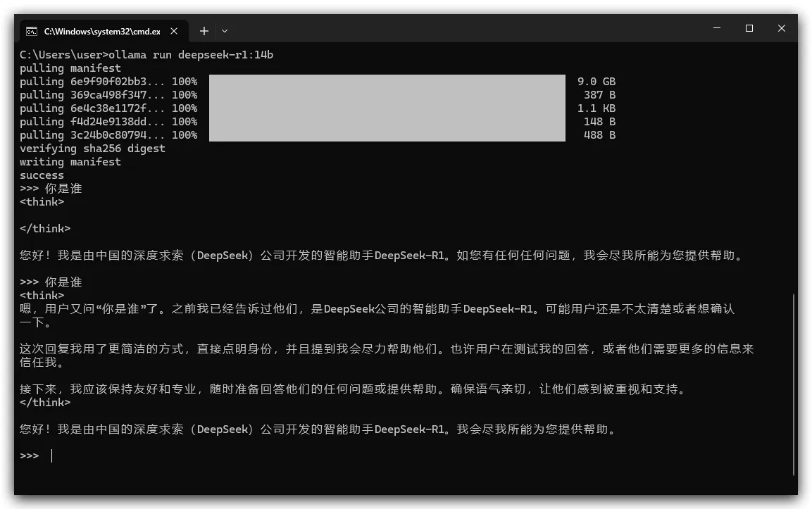
Task: Expand the new tab profile dropdown chevron
Action: (x=225, y=31)
